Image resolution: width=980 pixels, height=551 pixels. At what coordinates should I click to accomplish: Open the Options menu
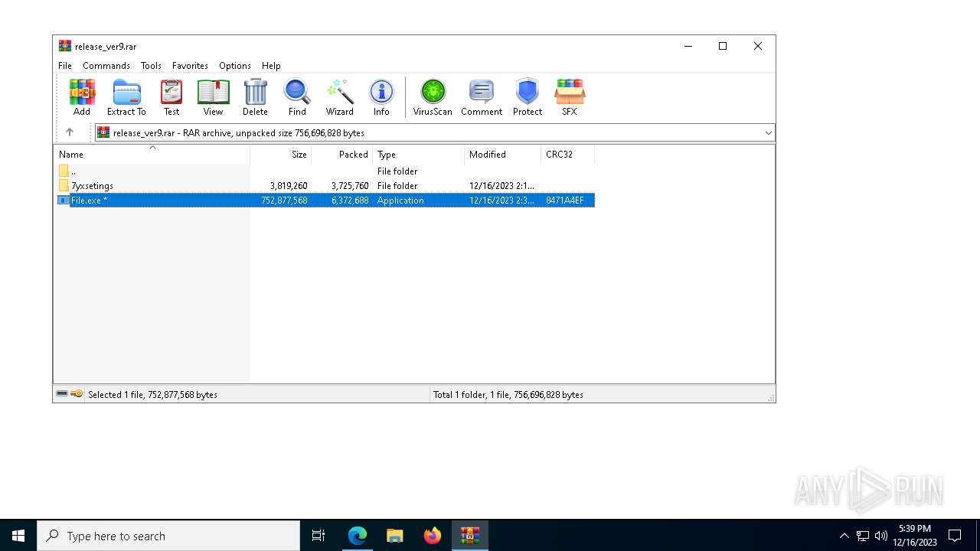coord(235,66)
